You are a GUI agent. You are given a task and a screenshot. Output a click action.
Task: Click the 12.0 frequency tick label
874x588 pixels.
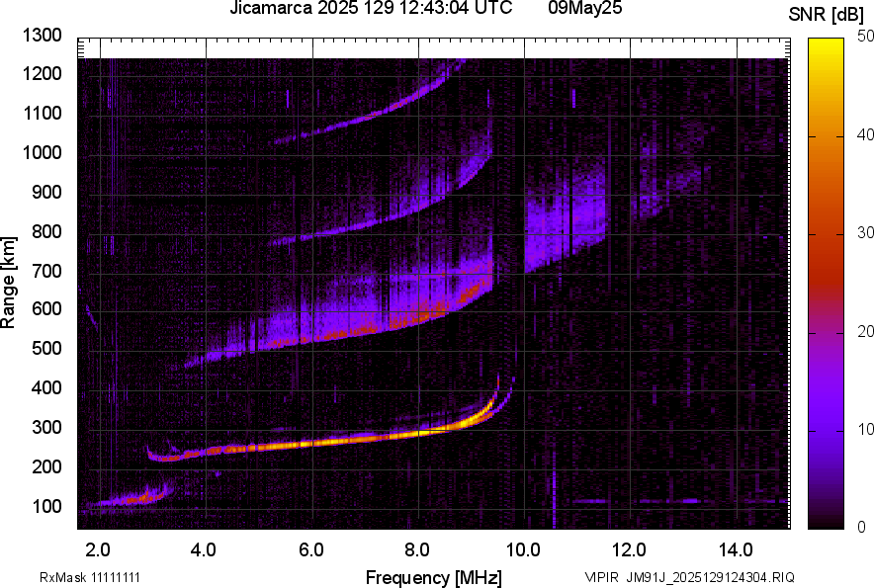tap(629, 550)
